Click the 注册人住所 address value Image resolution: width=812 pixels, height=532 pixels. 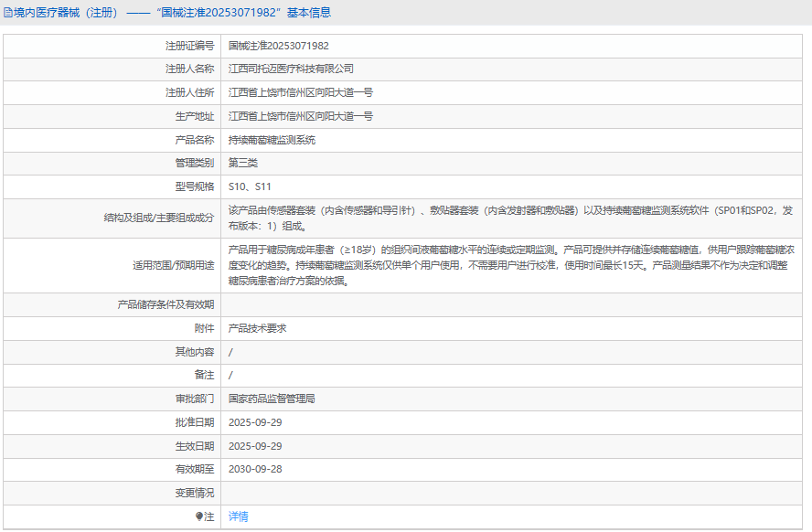tap(301, 92)
